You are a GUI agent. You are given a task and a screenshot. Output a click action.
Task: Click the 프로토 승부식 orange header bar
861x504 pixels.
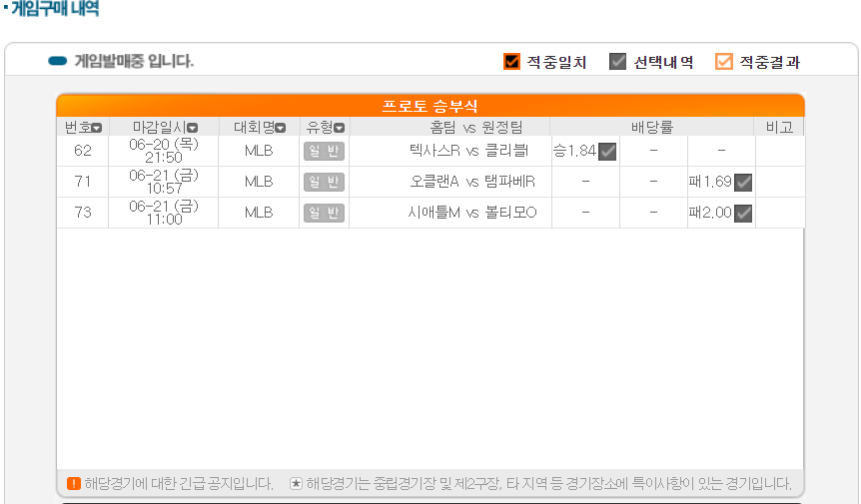[430, 106]
